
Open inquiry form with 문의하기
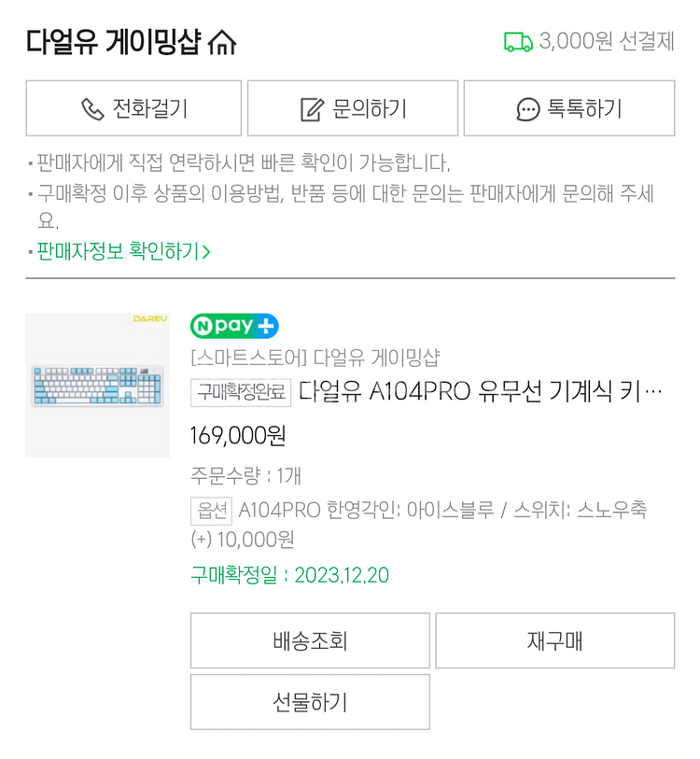351,107
